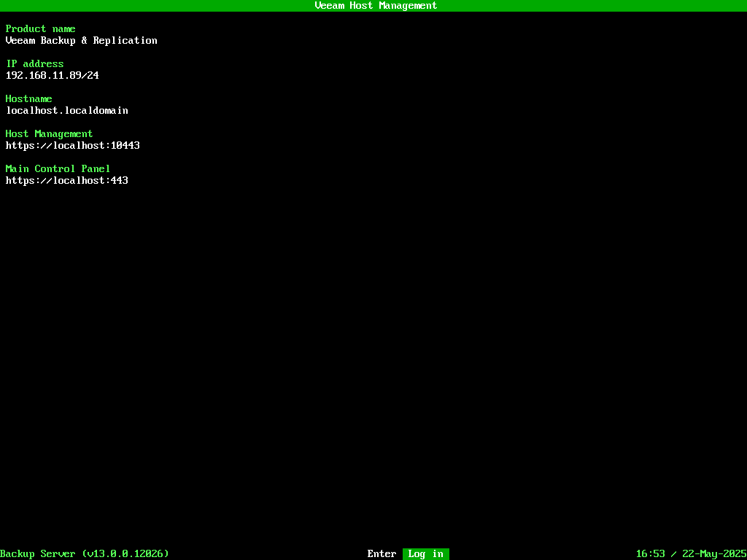Open the https://localhost:443 URL text
Viewport: 747px width, 560px height.
[x=67, y=181]
